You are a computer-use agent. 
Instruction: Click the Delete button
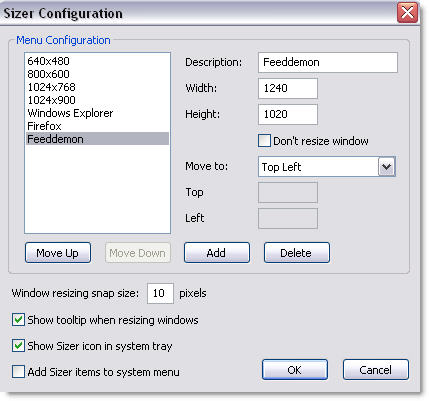[297, 253]
